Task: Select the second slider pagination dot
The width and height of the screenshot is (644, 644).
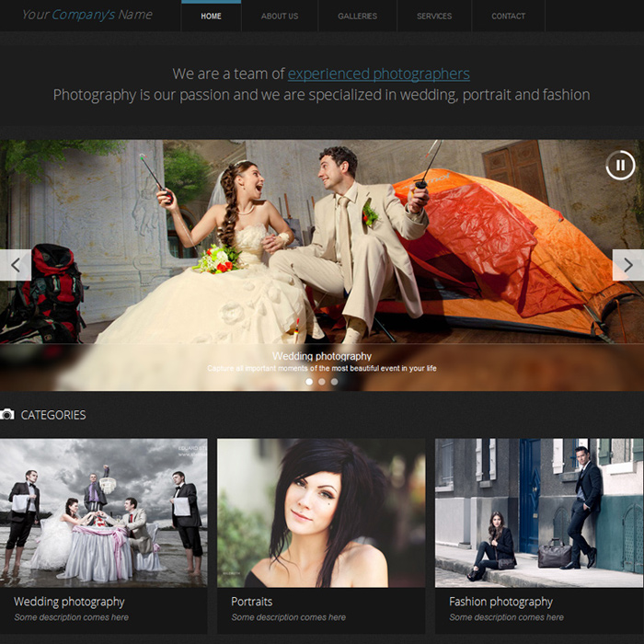Action: (x=322, y=382)
